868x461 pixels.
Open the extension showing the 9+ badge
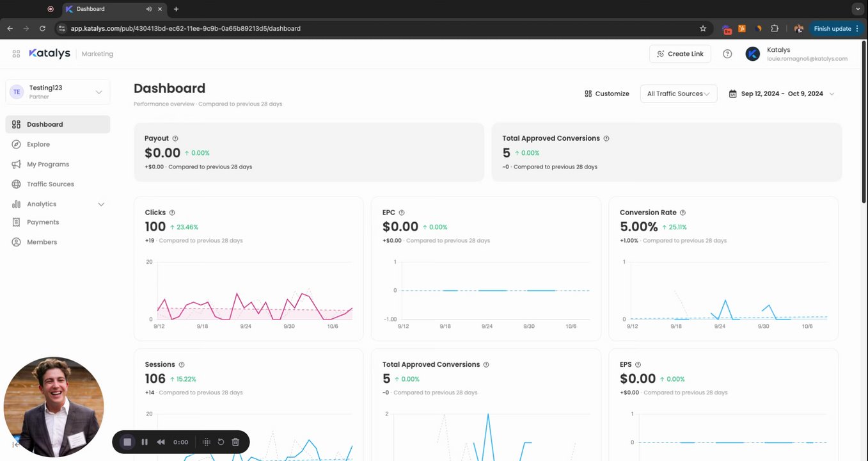click(727, 29)
